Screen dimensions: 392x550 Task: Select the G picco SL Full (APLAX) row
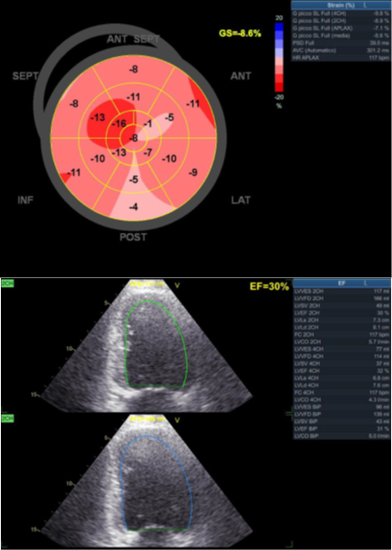point(342,27)
